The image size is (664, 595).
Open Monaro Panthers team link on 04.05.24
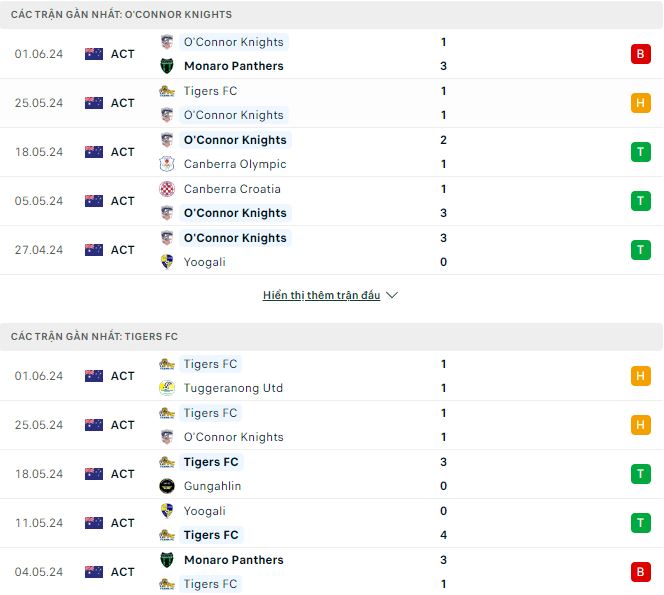[233, 560]
